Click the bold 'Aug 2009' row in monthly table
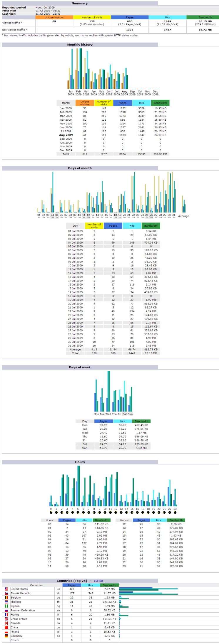The image size is (219, 644). pyautogui.click(x=113, y=135)
